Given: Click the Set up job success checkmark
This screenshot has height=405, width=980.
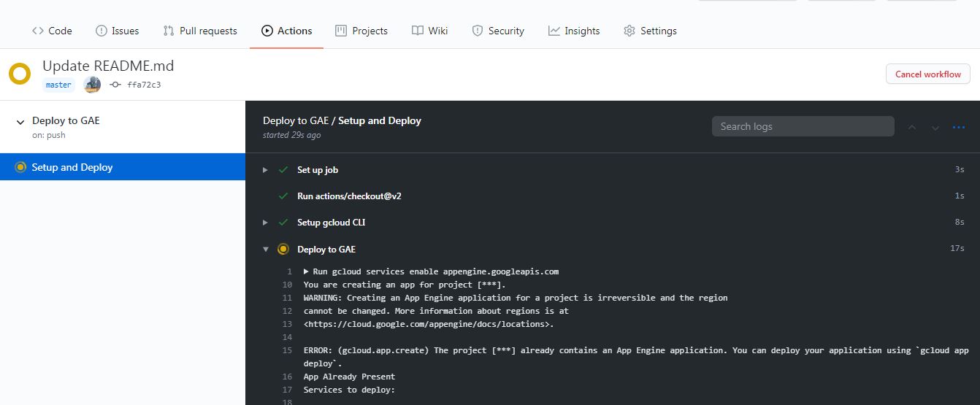Looking at the screenshot, I should tap(283, 170).
